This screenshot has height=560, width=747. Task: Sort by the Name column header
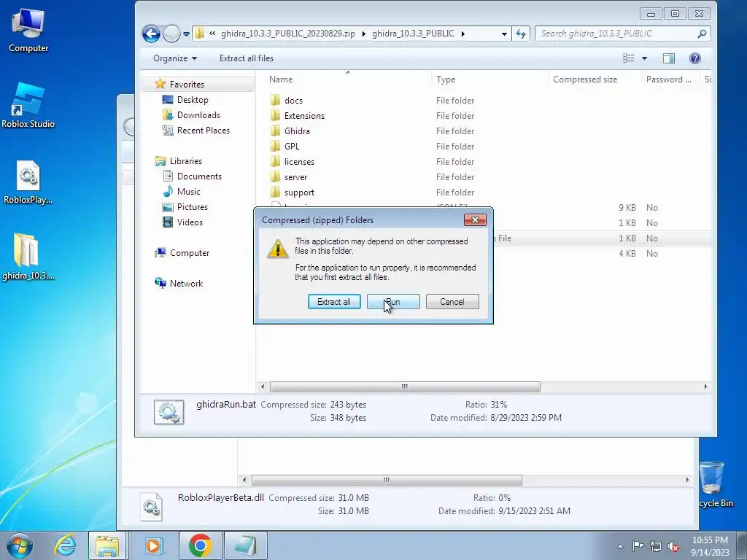pos(281,79)
